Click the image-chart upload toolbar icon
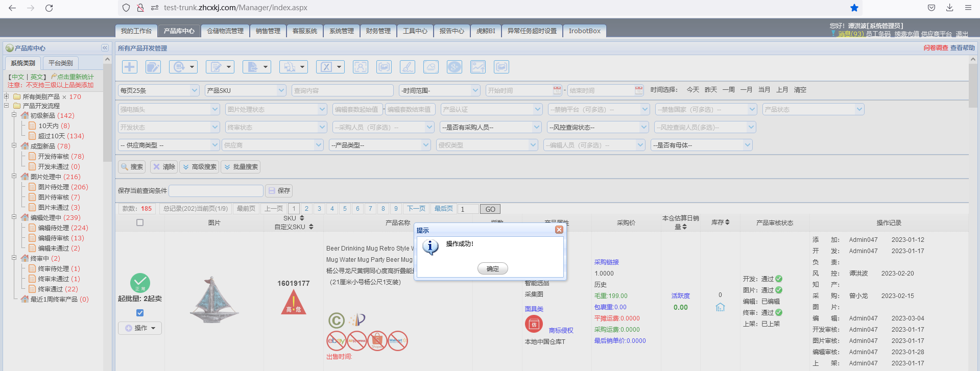 click(x=478, y=67)
